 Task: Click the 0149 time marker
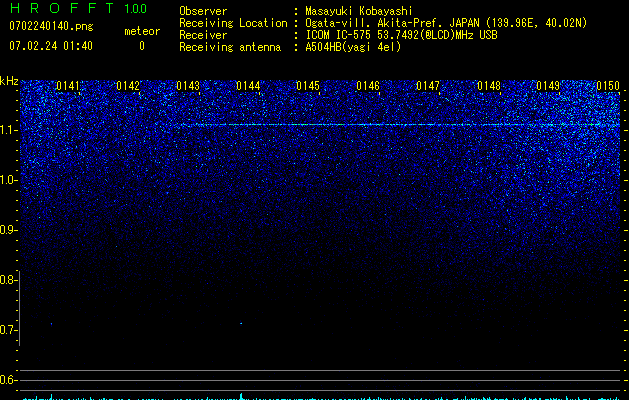[548, 86]
